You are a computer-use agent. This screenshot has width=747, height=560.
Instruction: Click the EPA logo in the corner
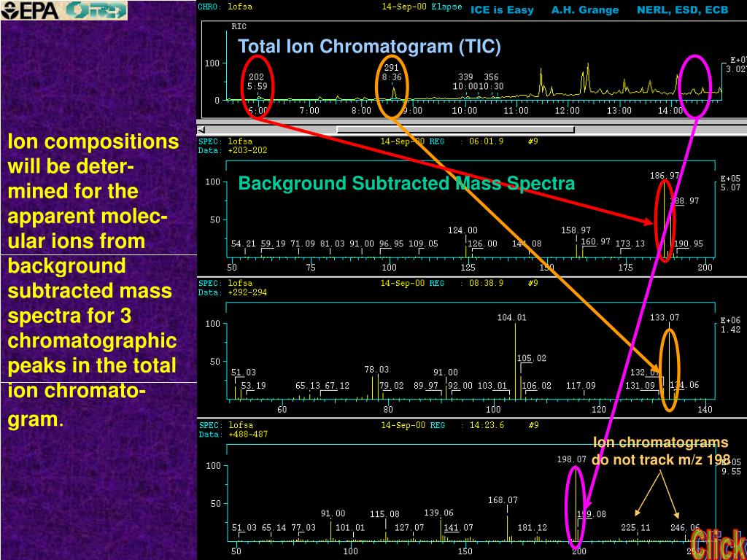31,10
